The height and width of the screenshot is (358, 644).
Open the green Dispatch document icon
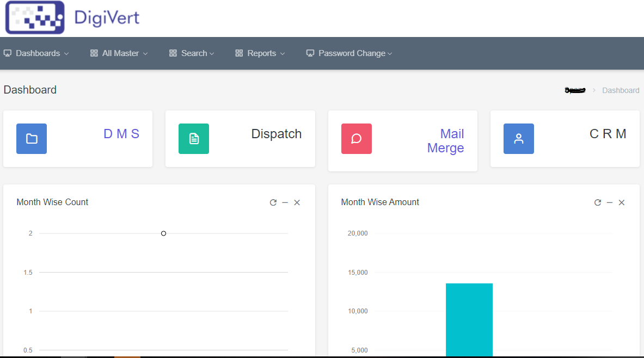click(194, 139)
